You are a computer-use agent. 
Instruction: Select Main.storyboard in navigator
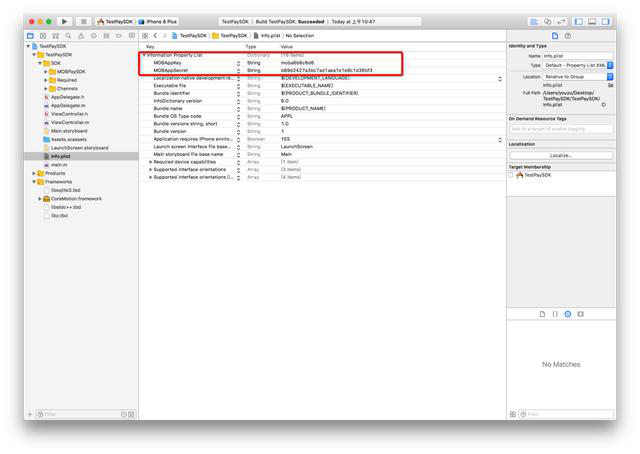[69, 131]
